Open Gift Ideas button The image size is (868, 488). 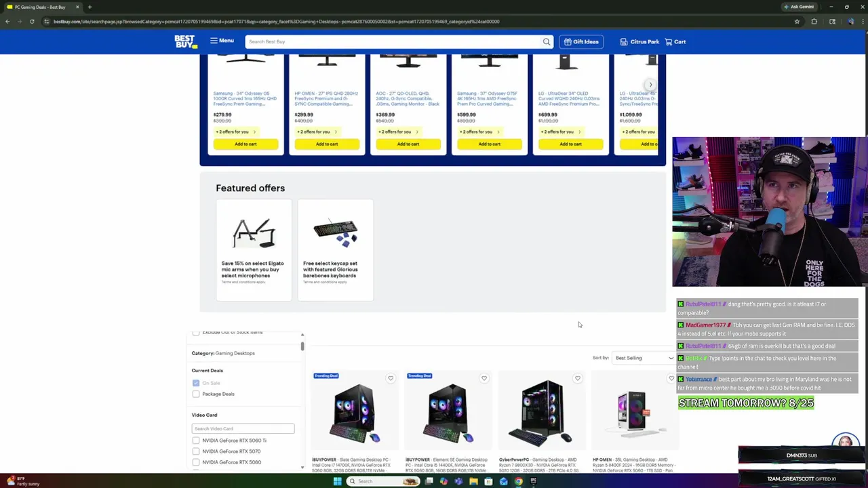(581, 42)
